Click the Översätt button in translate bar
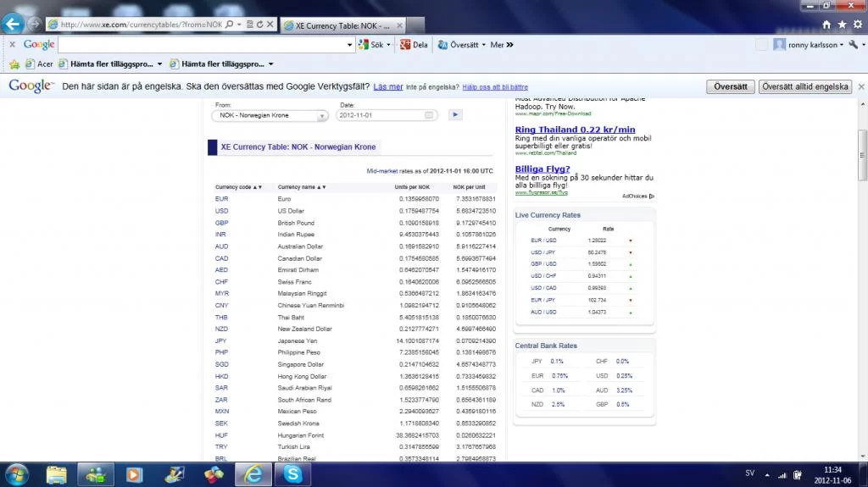The image size is (868, 487). (x=730, y=86)
